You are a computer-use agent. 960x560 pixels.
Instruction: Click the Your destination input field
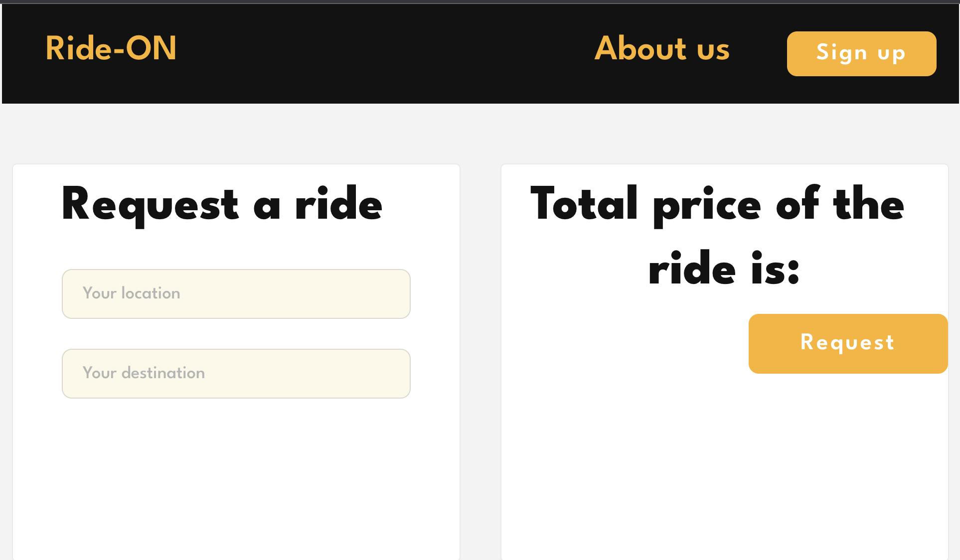point(236,373)
